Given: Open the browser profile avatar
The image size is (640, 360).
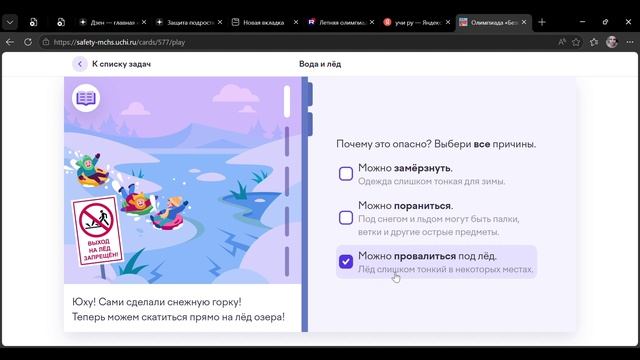Looking at the screenshot, I should (612, 42).
